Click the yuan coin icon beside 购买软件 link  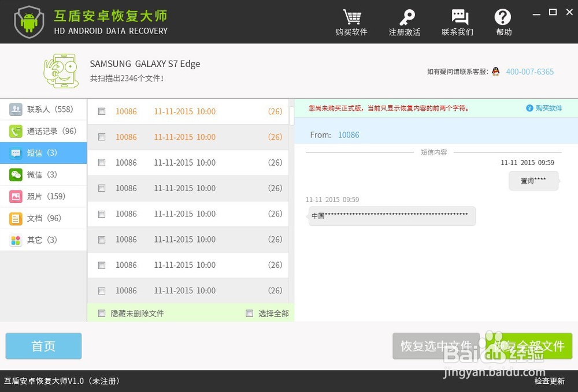(529, 108)
